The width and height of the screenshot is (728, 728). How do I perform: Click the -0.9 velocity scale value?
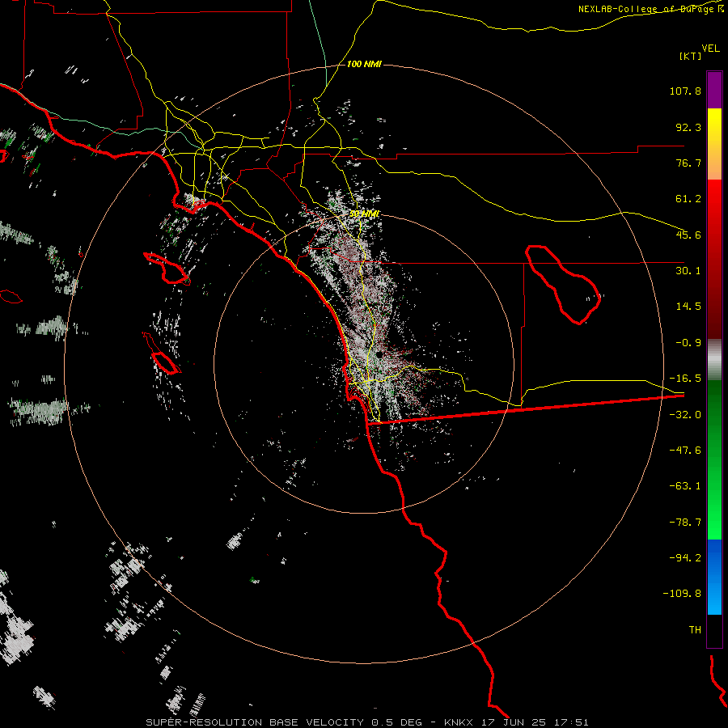(x=688, y=343)
